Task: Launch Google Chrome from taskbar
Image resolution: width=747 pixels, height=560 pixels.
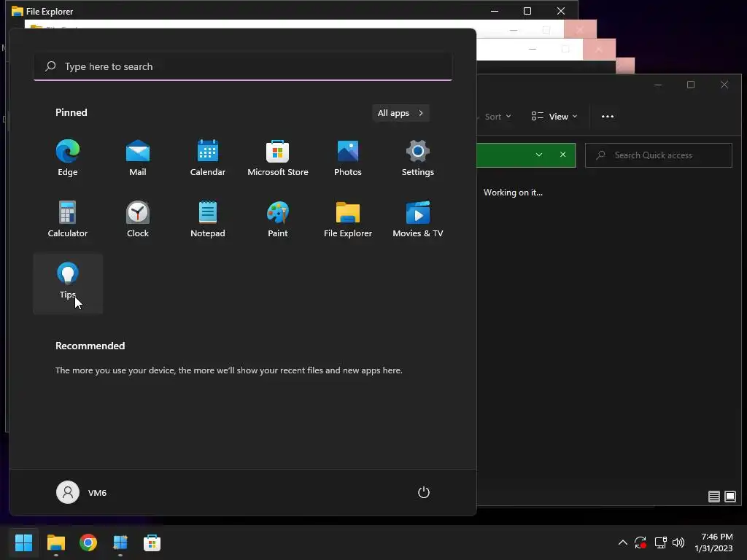Action: click(88, 542)
